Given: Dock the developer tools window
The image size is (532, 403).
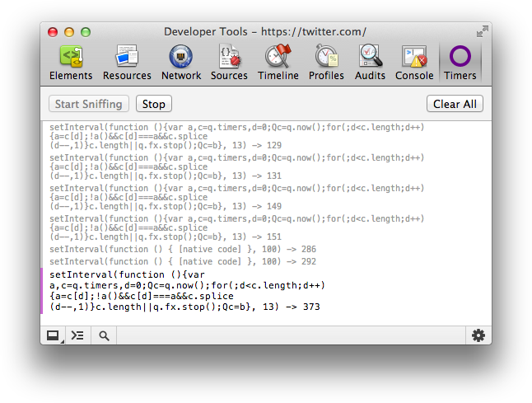Looking at the screenshot, I should pos(53,335).
